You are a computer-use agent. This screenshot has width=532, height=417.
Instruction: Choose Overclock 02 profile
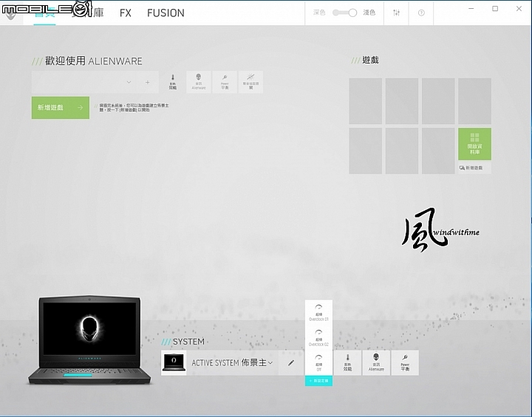tap(318, 338)
